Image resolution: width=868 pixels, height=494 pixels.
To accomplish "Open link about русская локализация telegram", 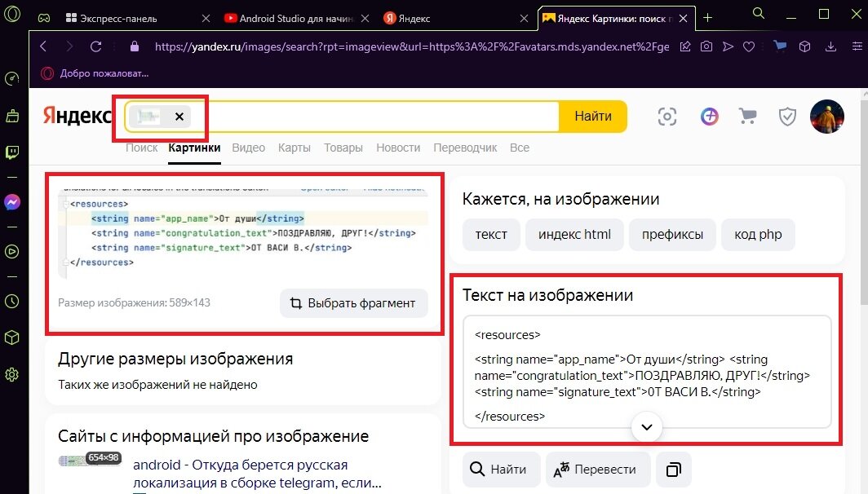I will tap(258, 474).
